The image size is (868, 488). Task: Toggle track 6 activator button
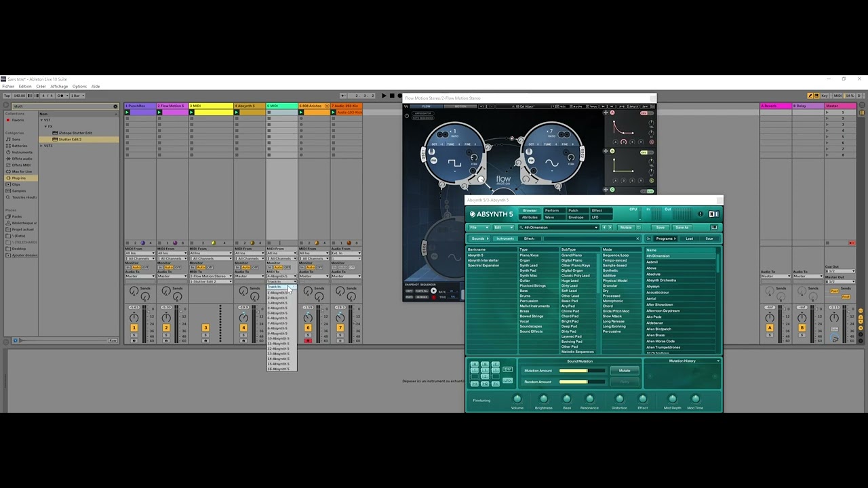coord(308,328)
